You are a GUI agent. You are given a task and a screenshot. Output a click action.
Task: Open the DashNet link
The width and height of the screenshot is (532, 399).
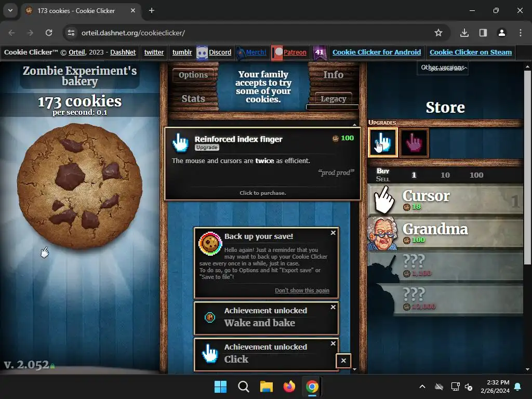point(123,52)
